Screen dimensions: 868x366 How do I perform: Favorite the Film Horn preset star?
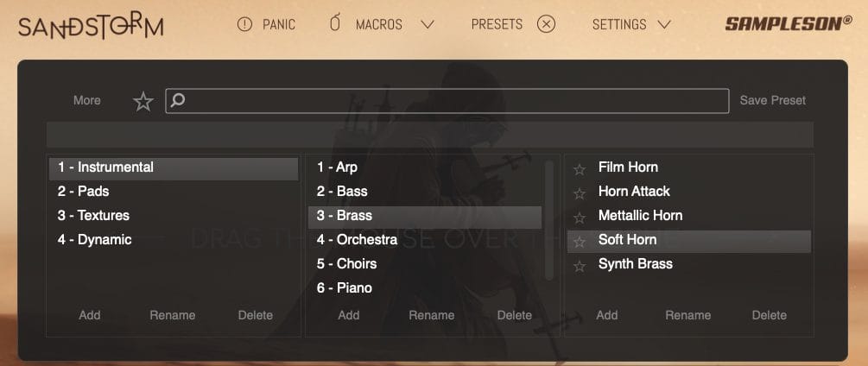(x=580, y=169)
